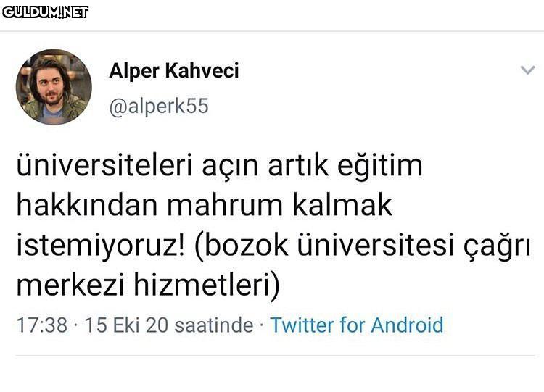Click the display name Alper Kahveci

[173, 71]
